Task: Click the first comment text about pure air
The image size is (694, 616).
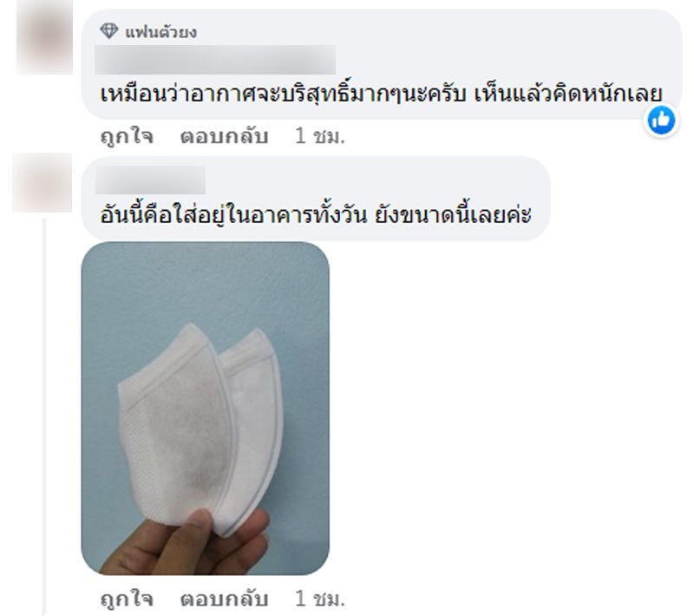Action: click(x=381, y=95)
